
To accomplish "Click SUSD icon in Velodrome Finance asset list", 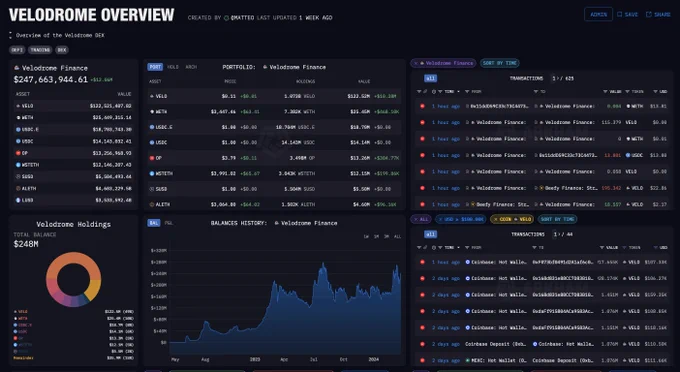I will pos(18,176).
